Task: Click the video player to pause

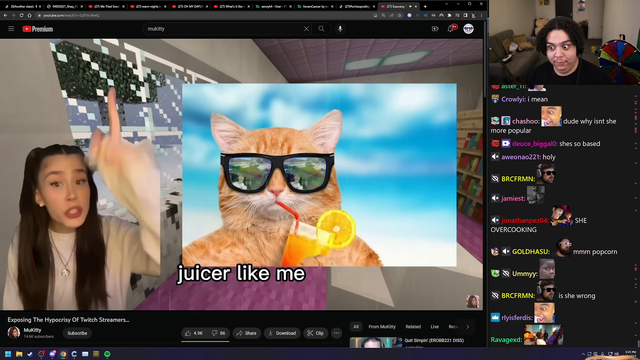Action: [x=241, y=174]
